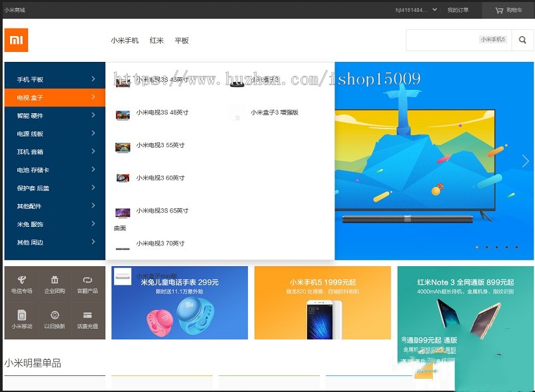Click inside the search input field
Screen dimensions: 535x392
[460, 40]
